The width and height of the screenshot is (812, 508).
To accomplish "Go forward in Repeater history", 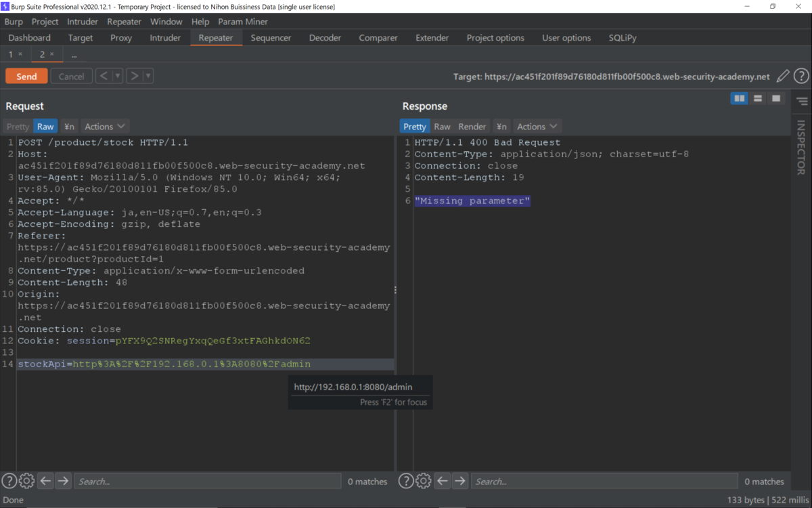I will click(x=134, y=76).
